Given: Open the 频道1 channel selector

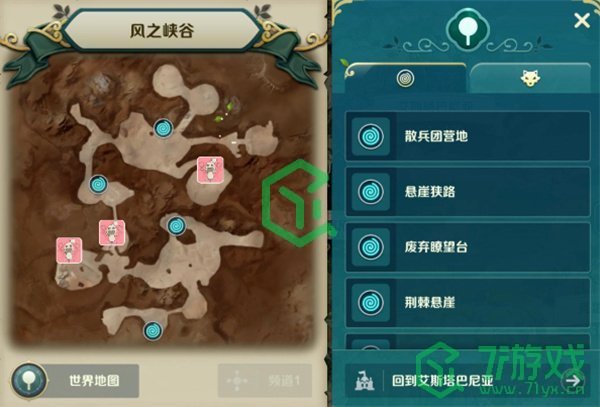Looking at the screenshot, I should [x=265, y=381].
